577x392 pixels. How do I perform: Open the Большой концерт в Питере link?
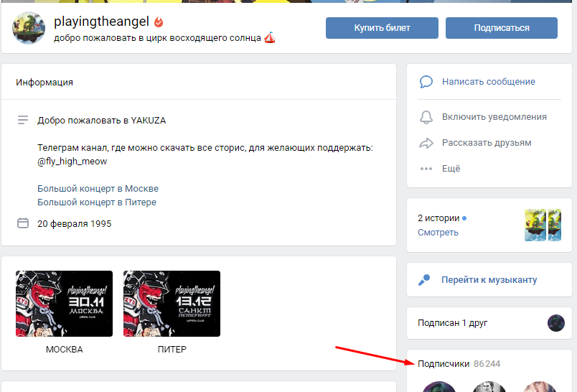point(97,202)
